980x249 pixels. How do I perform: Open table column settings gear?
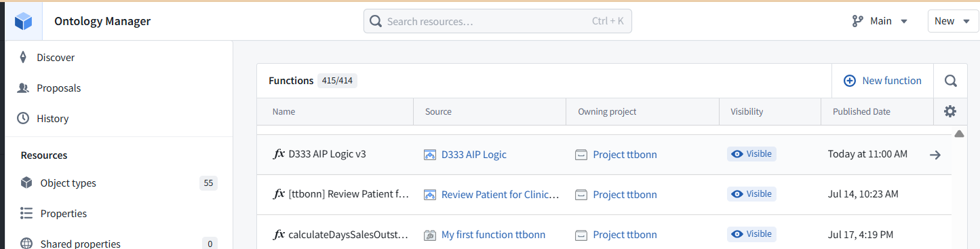tap(950, 111)
